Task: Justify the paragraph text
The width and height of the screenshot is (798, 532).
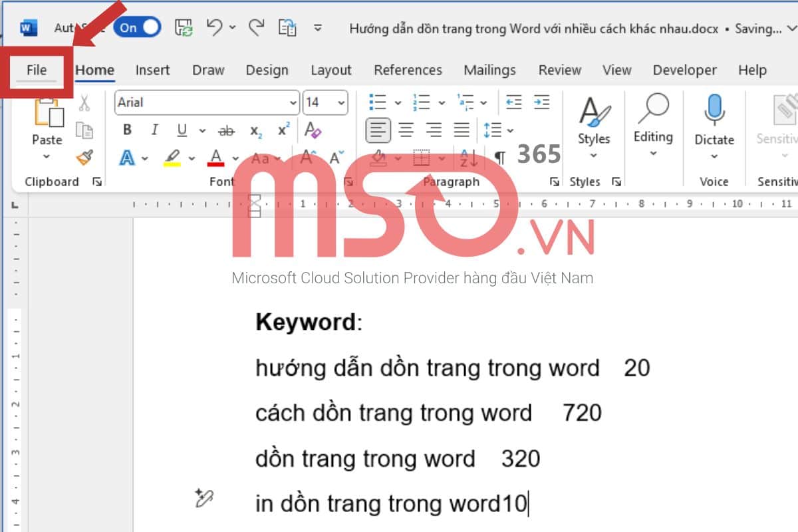Action: pos(462,130)
